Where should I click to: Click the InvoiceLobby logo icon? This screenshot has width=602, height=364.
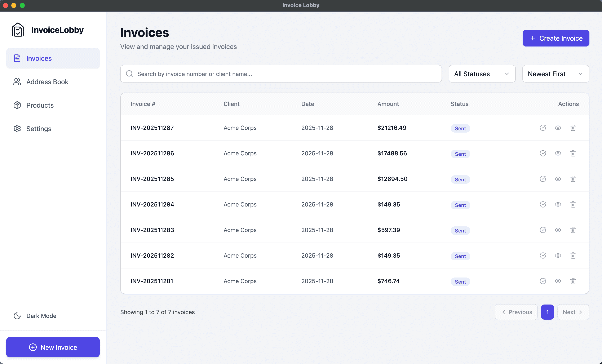point(17,29)
